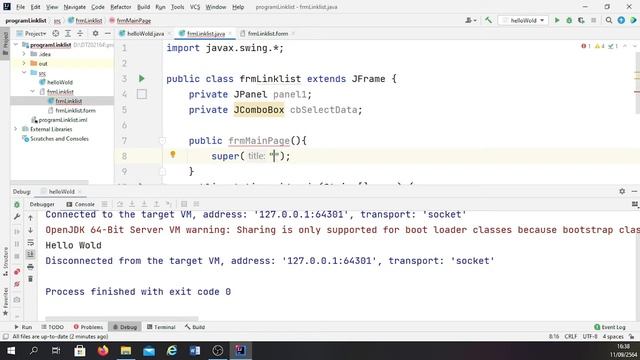Collapse the frmLinklist form node
Screen dimensions: 640x360
click(33, 91)
